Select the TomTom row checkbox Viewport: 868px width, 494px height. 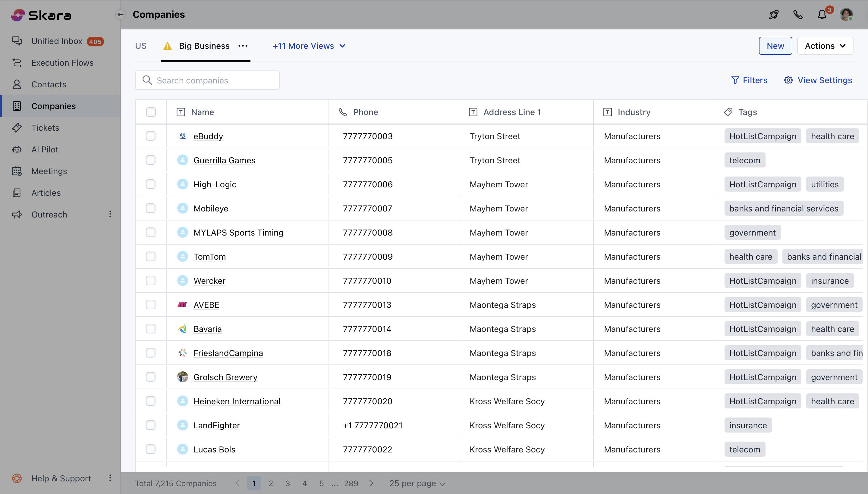(x=151, y=257)
